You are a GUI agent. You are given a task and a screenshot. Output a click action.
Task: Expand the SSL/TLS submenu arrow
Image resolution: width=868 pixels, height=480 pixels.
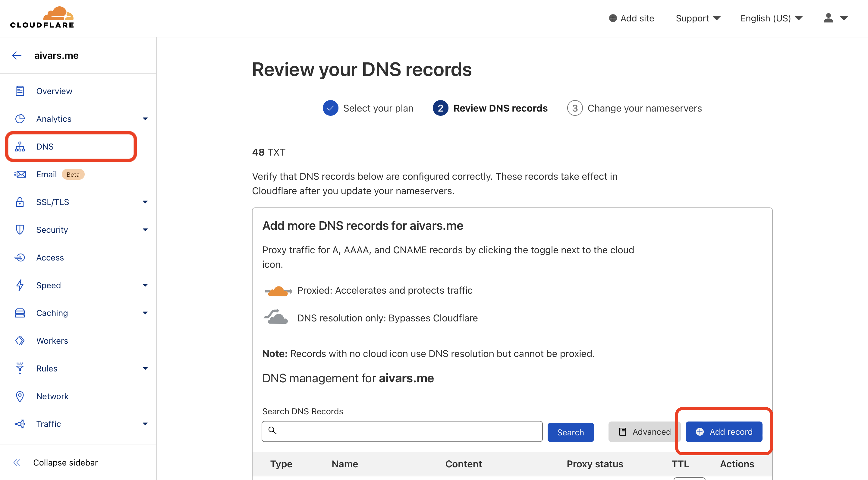click(x=145, y=202)
